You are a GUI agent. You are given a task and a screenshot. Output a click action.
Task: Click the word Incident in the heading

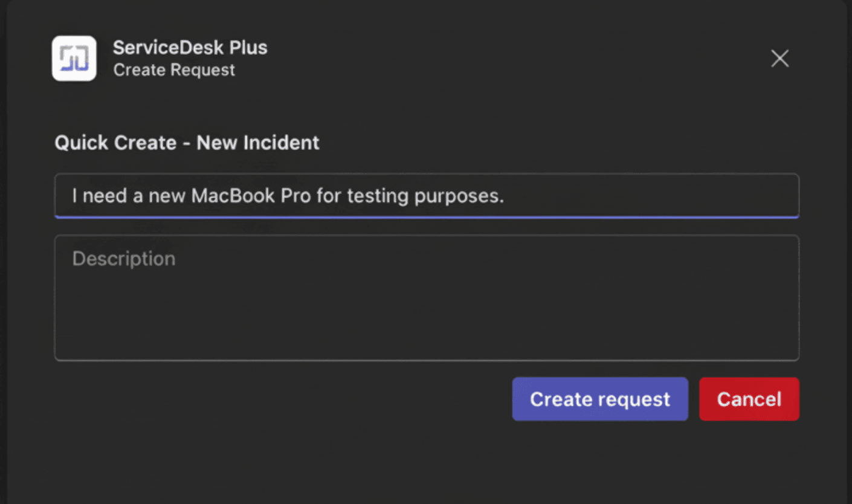281,143
